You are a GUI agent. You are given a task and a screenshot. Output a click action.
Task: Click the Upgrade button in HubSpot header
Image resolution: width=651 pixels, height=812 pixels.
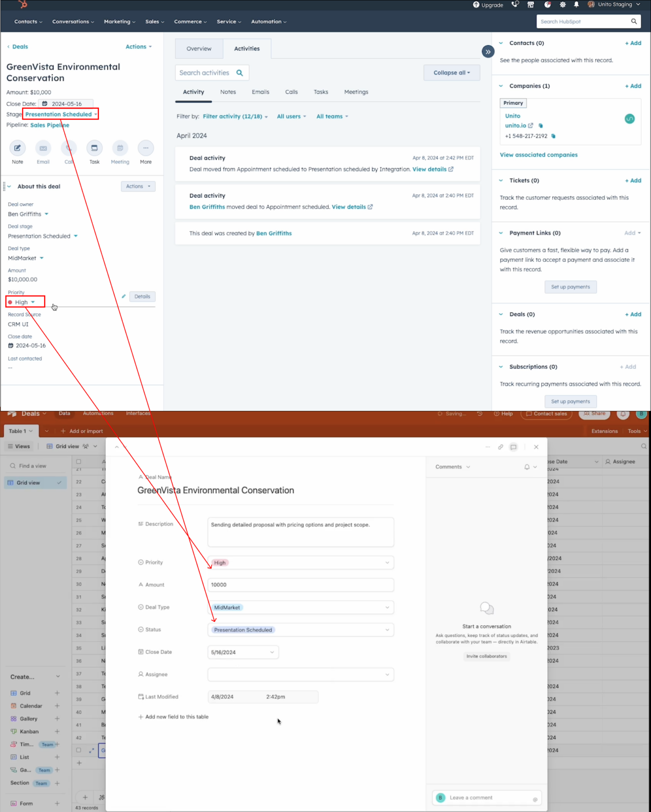[488, 5]
